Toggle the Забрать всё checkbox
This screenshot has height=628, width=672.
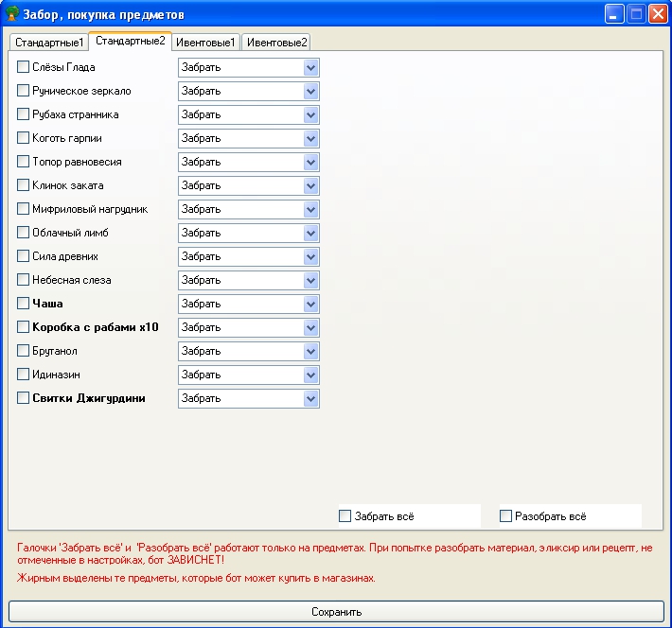click(345, 516)
